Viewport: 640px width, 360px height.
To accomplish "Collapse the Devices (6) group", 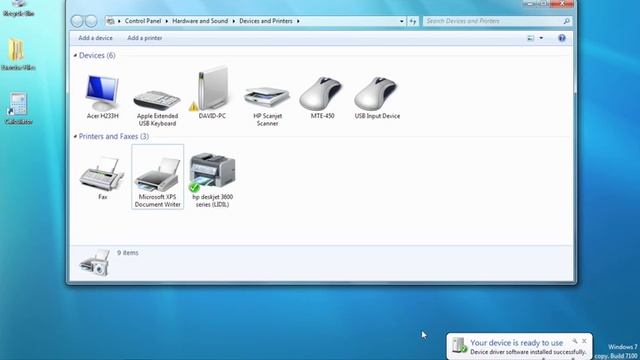I will (75, 55).
